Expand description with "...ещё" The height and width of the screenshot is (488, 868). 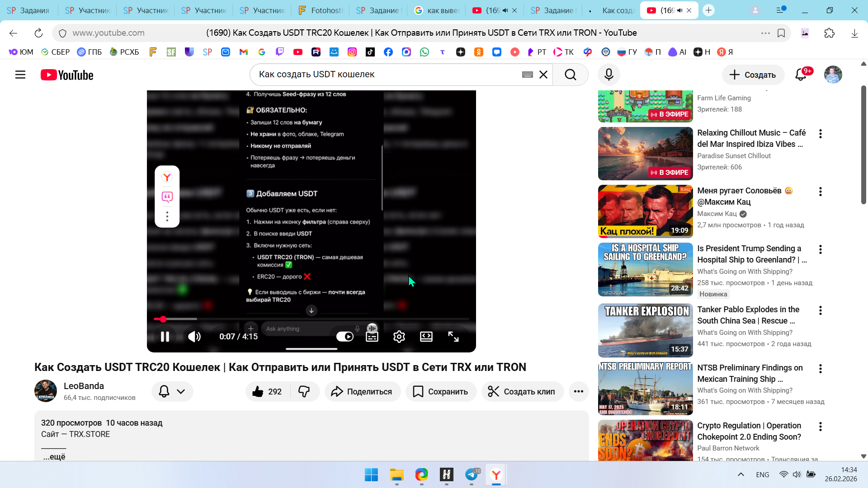pyautogui.click(x=54, y=457)
